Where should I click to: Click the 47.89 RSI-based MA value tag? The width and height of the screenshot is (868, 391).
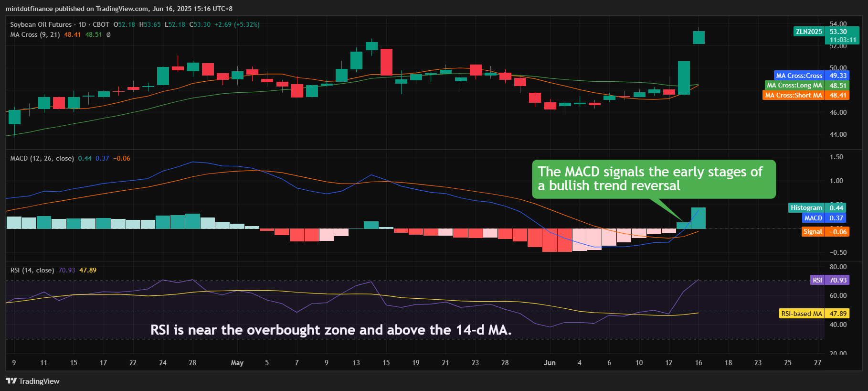coord(838,314)
